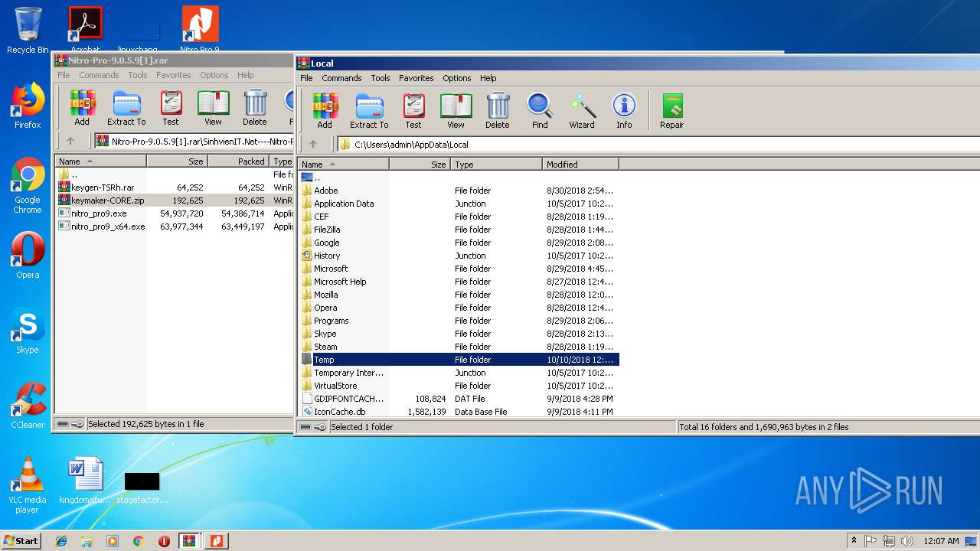Sort by Modified column in Local window
The image size is (980, 551).
pos(580,165)
